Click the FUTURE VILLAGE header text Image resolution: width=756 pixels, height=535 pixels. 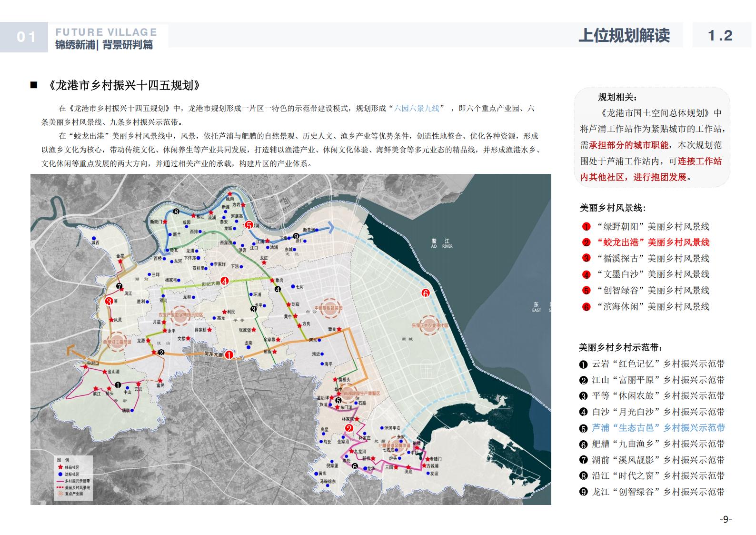click(x=106, y=32)
